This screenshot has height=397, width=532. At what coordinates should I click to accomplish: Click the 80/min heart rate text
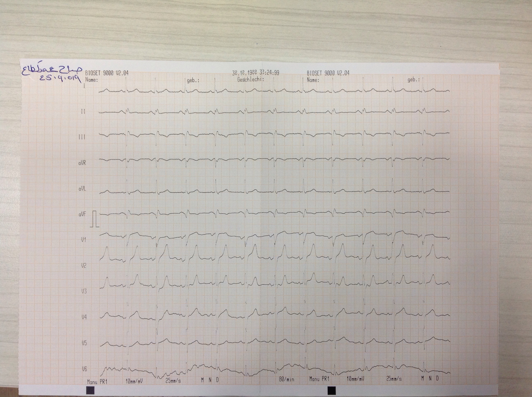coord(287,379)
